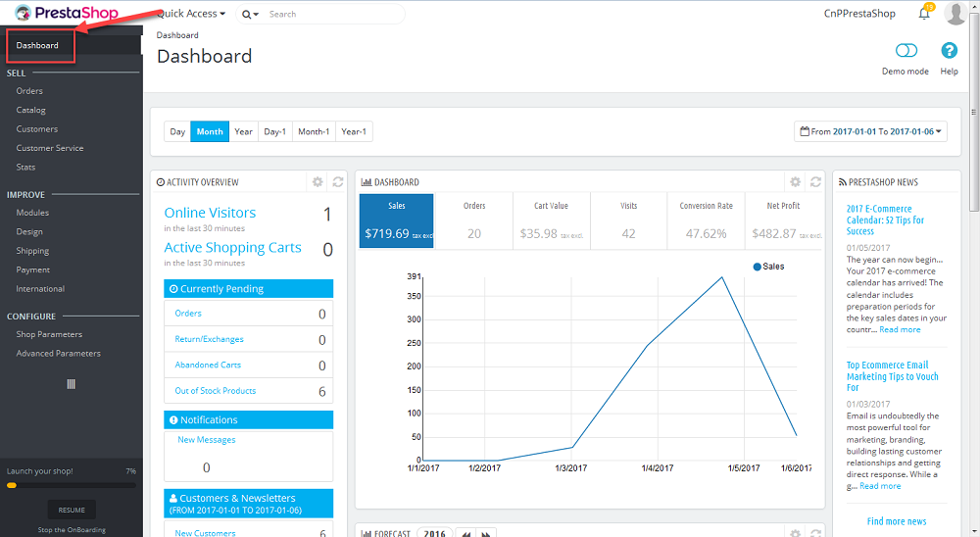Click the PrestaShop logo
The width and height of the screenshot is (980, 537).
pos(67,13)
